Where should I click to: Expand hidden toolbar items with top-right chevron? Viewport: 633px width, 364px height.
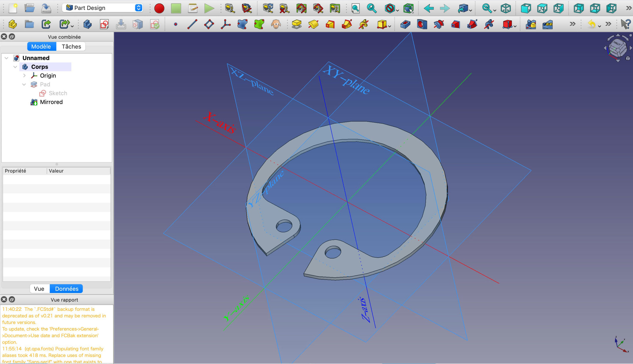629,8
